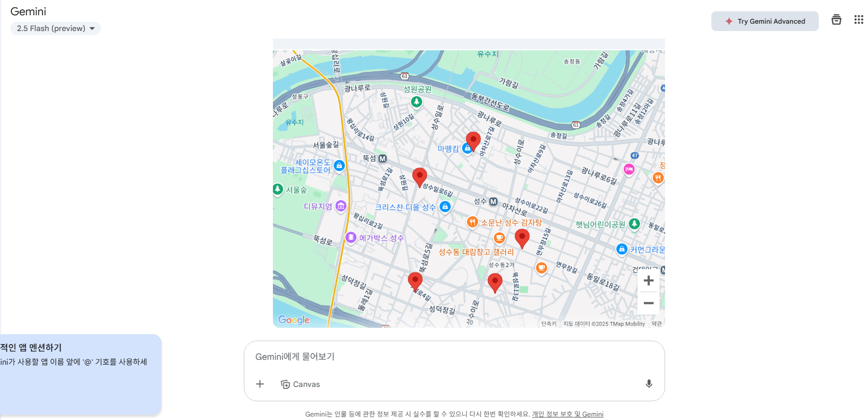Click the red pin beside 마뗑킴
The image size is (868, 420).
tap(473, 142)
